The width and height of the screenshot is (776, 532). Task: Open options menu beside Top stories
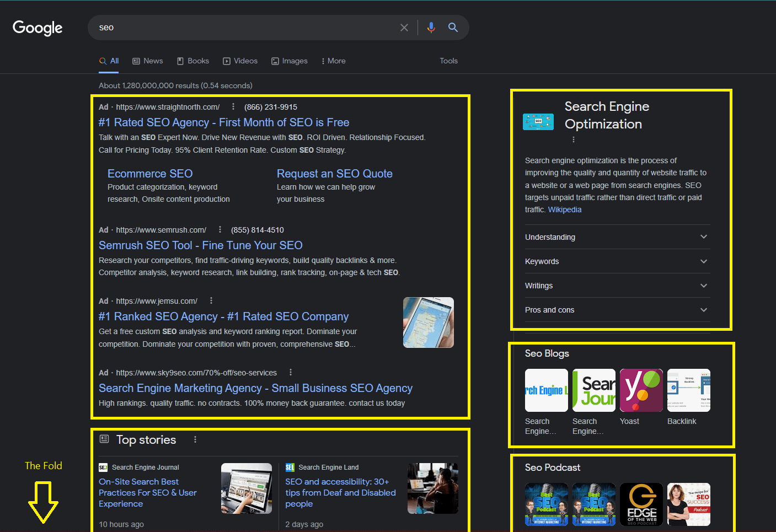coord(195,439)
